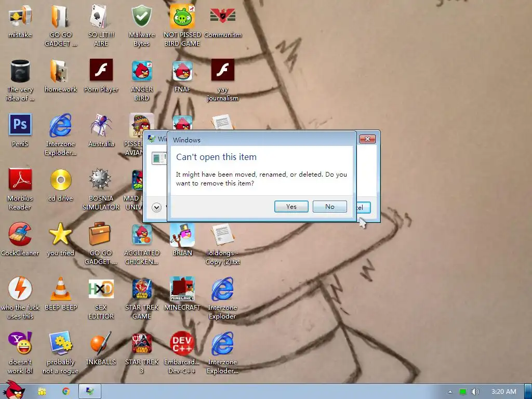Show hidden tray icons arrow
Image resolution: width=532 pixels, height=399 pixels.
450,392
